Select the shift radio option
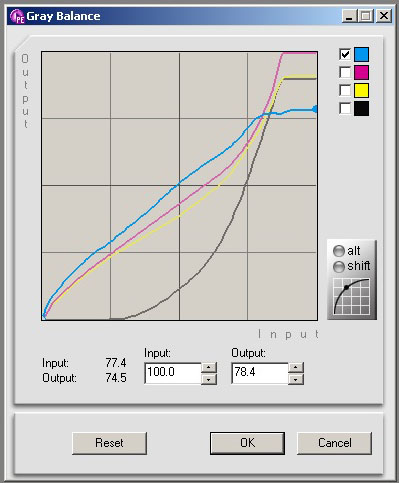399x483 pixels. pos(339,266)
